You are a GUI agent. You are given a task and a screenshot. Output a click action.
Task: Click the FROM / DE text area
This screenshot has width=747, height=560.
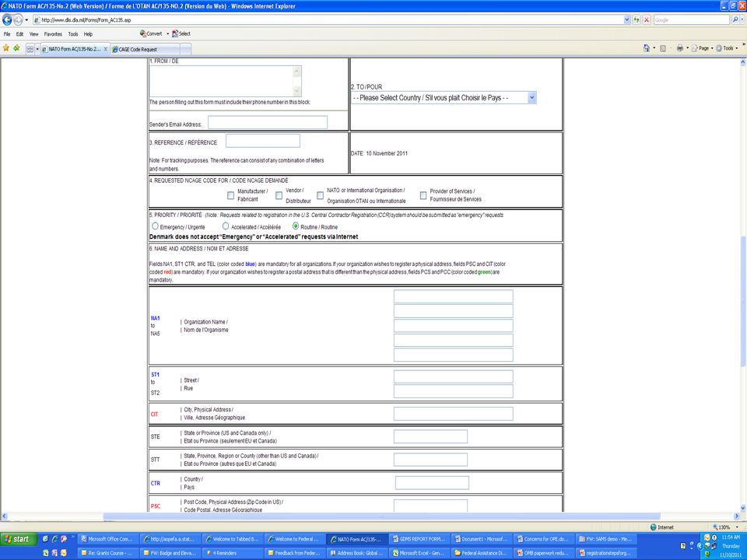click(x=225, y=81)
